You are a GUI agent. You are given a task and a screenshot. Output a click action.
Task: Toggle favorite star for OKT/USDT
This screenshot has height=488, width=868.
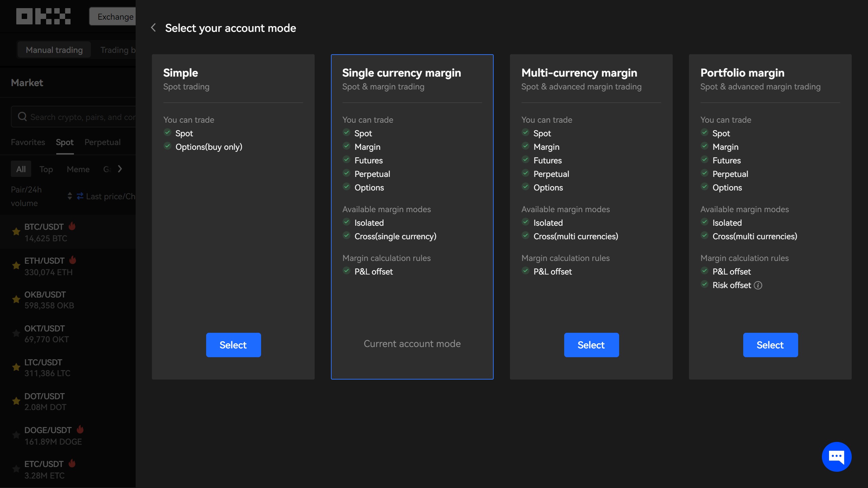pos(16,334)
